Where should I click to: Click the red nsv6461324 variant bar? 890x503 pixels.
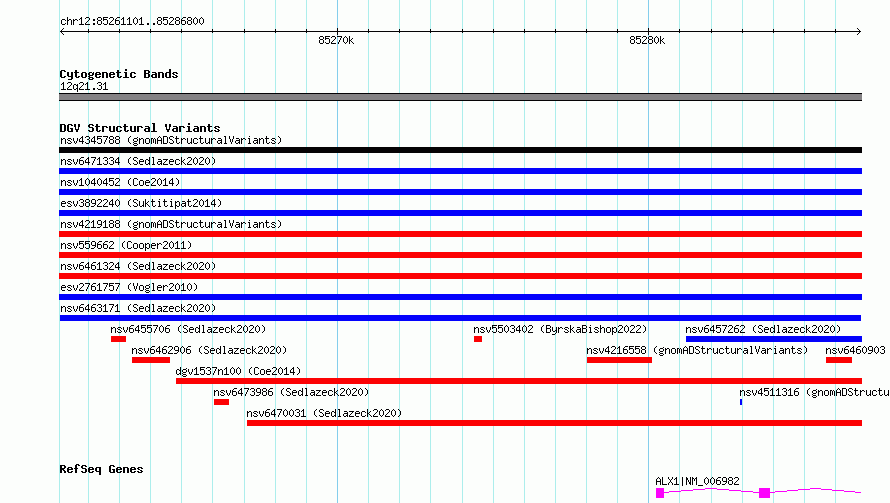[x=460, y=276]
